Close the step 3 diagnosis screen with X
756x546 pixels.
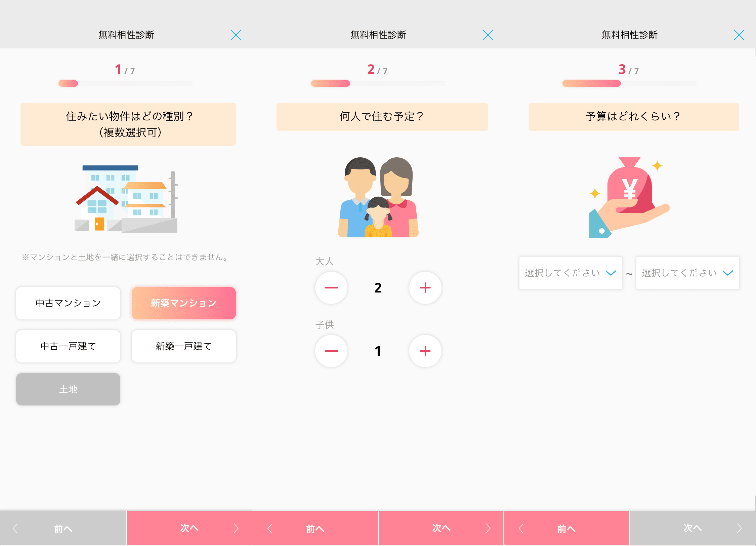[x=739, y=35]
